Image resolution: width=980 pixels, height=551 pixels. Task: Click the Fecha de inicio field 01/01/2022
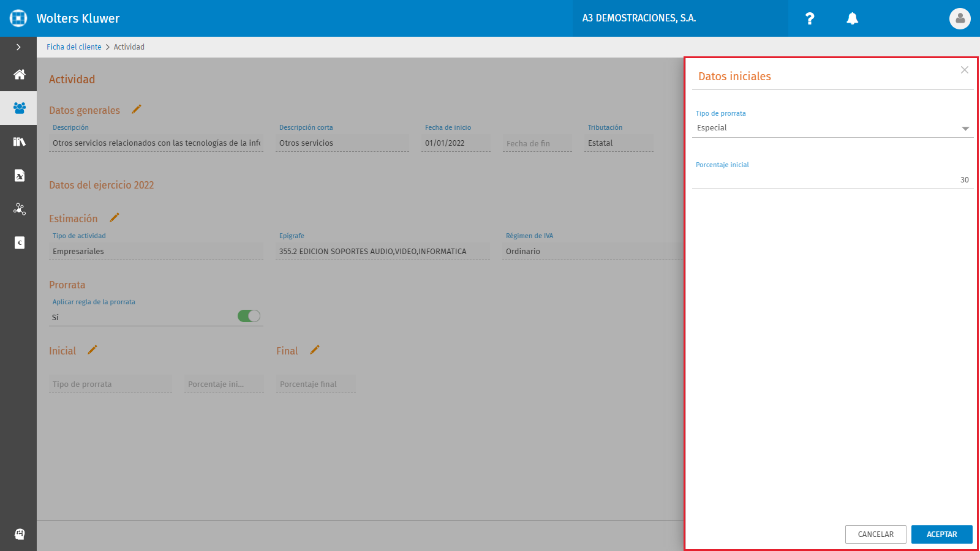coord(456,143)
